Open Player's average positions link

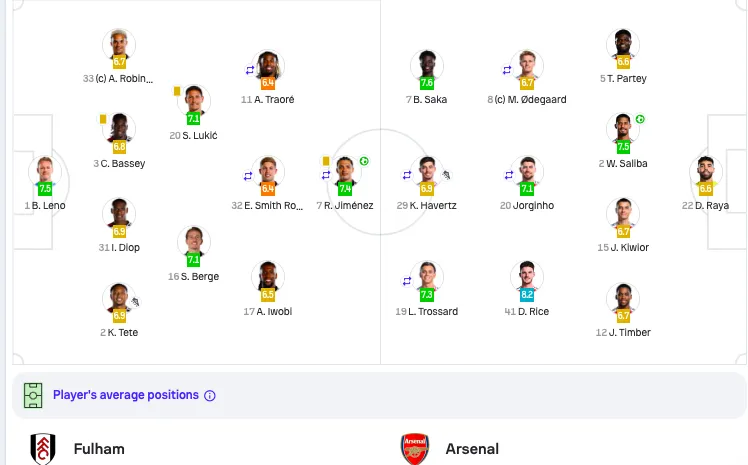coord(125,395)
